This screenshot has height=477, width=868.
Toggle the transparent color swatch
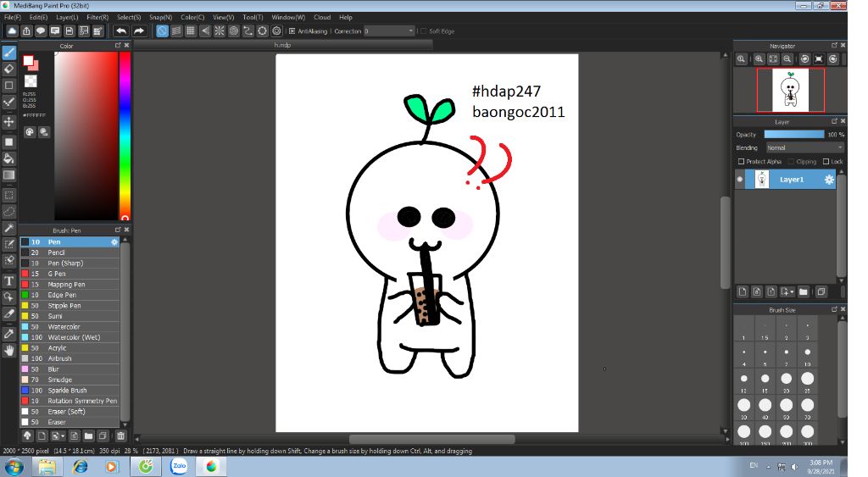[x=31, y=81]
